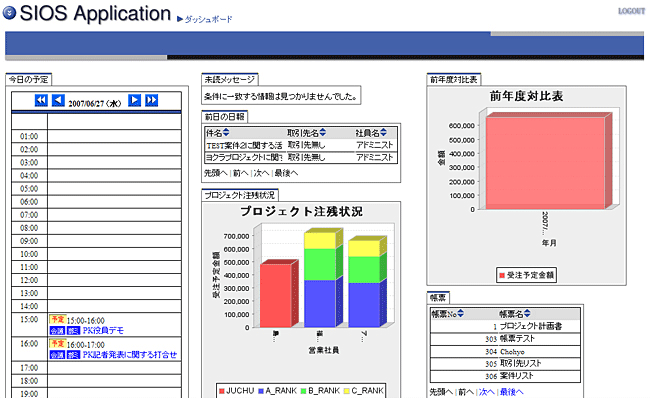Go to next day arrow
Screen dimensions: 650x398
134,100
